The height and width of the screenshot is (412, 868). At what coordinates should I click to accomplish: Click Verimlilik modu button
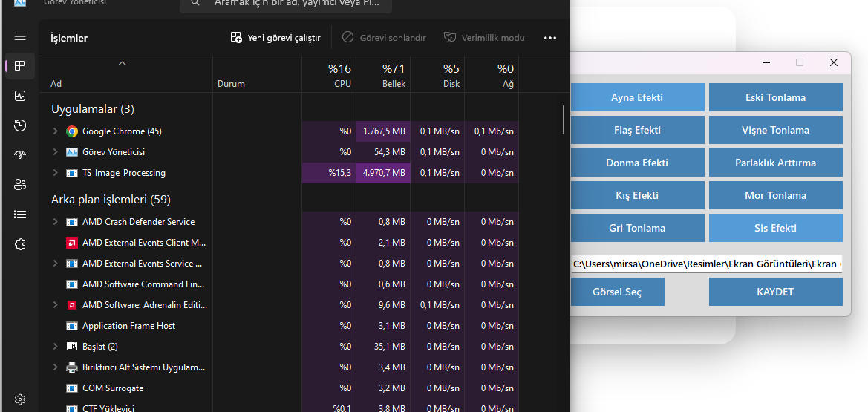pos(484,38)
